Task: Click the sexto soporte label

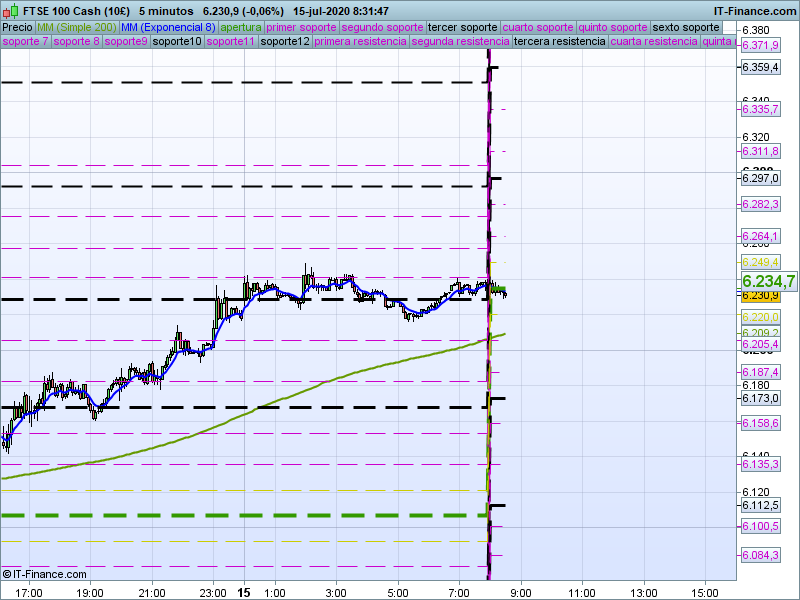Action: point(686,28)
